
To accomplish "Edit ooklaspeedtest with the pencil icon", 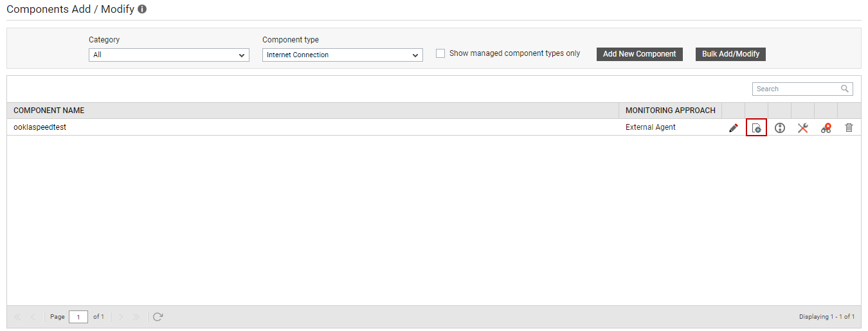I will (x=733, y=128).
